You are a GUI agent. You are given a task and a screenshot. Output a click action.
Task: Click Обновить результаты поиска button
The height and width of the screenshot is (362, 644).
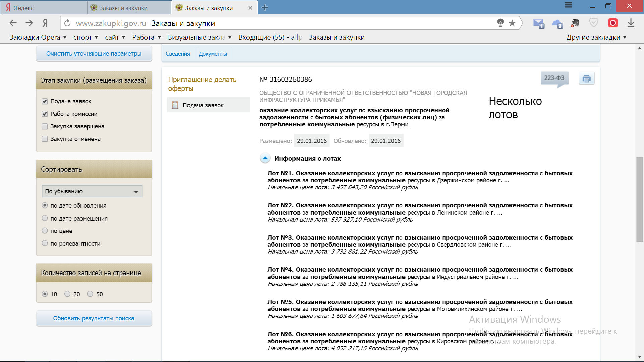94,318
